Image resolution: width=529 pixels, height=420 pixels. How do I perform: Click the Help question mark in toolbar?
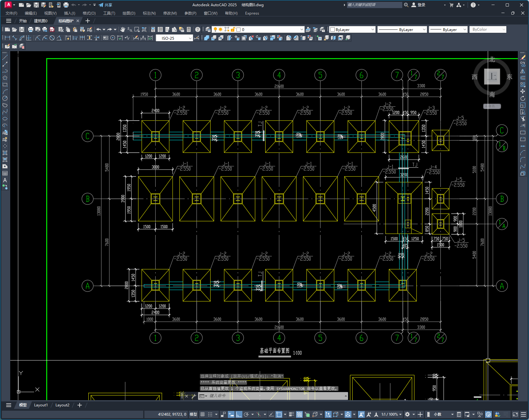tap(198, 29)
